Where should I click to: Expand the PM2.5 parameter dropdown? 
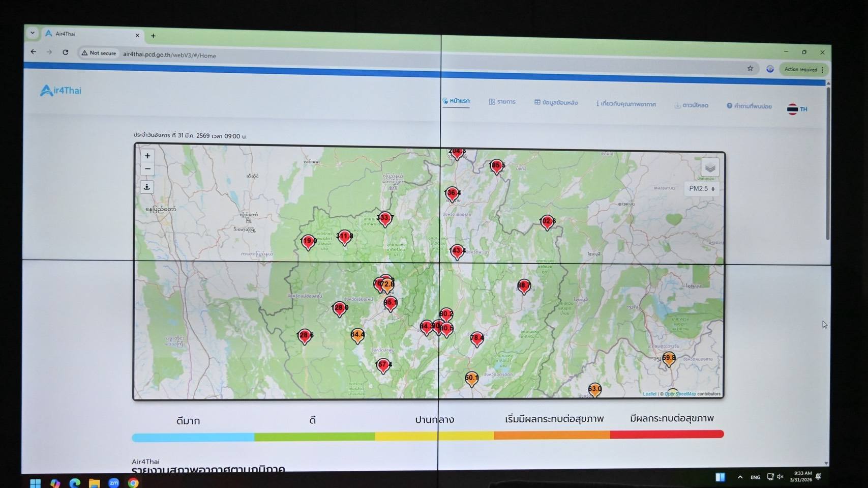pyautogui.click(x=702, y=189)
